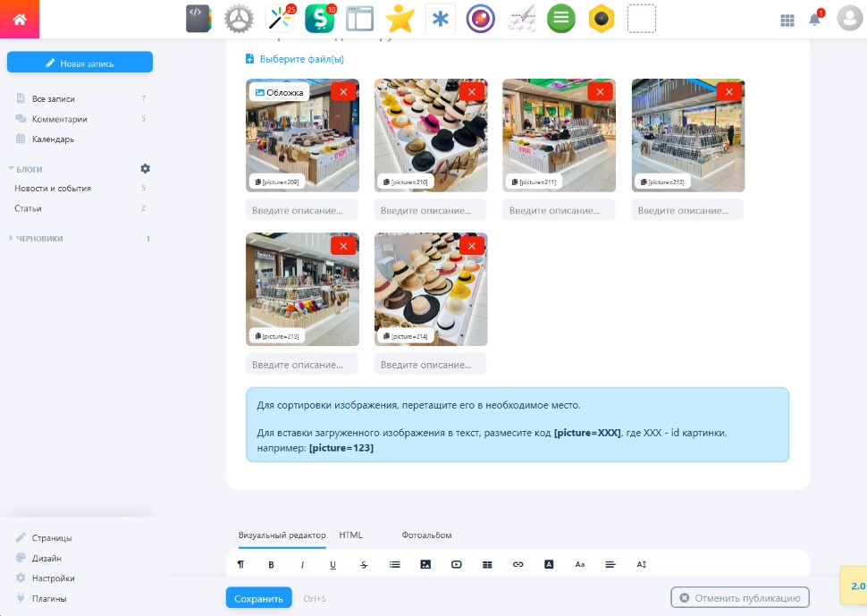This screenshot has height=616, width=867.
Task: Click description field under picture=209
Action: (x=302, y=210)
